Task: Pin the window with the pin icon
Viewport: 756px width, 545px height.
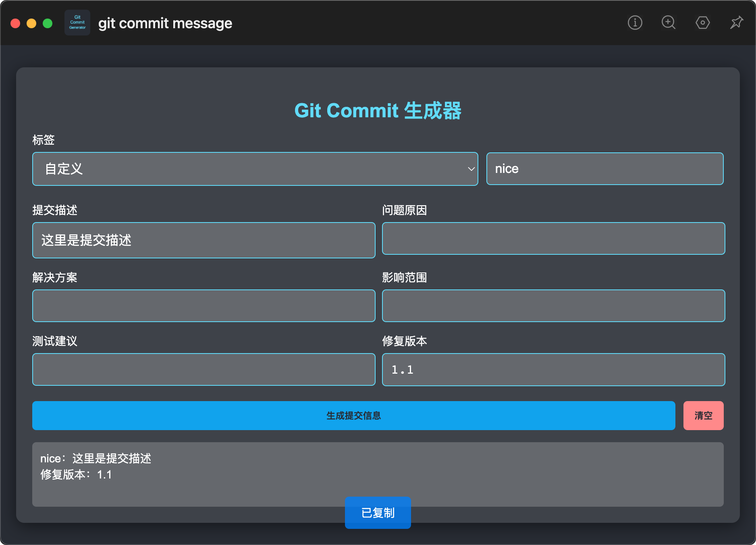Action: tap(736, 23)
